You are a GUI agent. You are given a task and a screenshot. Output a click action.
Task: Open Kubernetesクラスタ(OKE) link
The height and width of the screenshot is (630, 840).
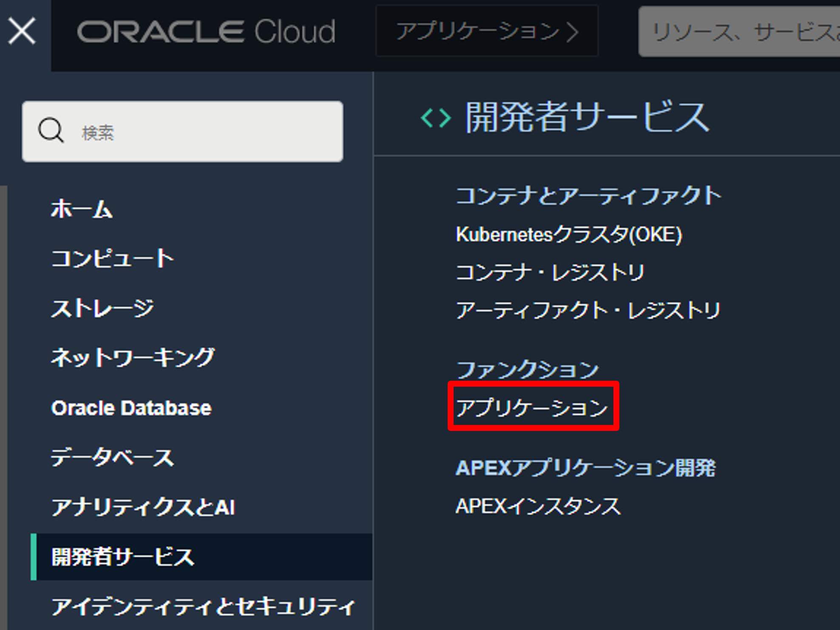coord(568,234)
